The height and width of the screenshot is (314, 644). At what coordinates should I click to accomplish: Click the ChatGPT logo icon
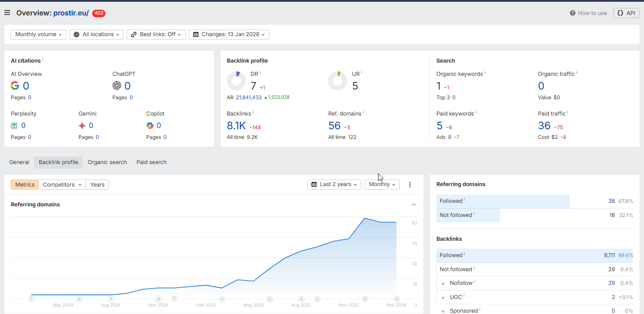point(117,86)
